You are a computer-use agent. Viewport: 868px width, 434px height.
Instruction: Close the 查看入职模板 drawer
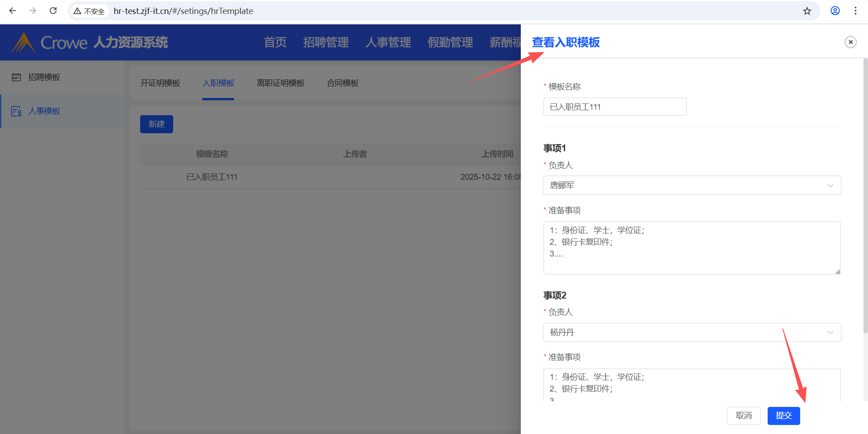tap(850, 42)
